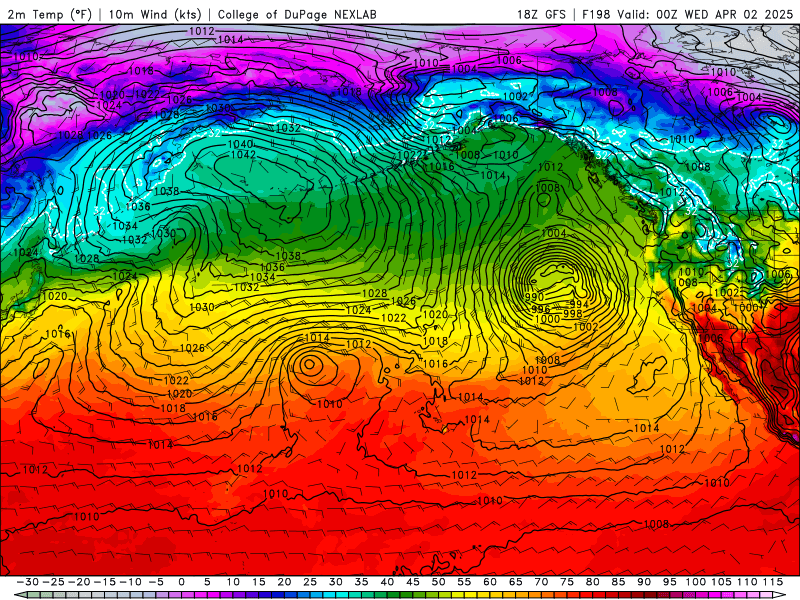Click the 35 value on the temperature scale
800x600 pixels.
361,582
